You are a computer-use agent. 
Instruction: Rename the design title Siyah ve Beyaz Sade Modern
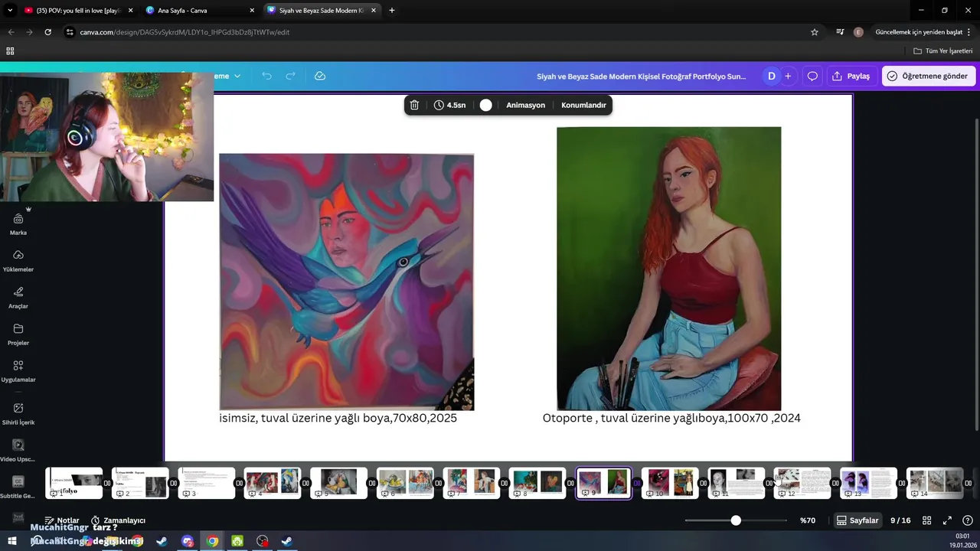(641, 77)
